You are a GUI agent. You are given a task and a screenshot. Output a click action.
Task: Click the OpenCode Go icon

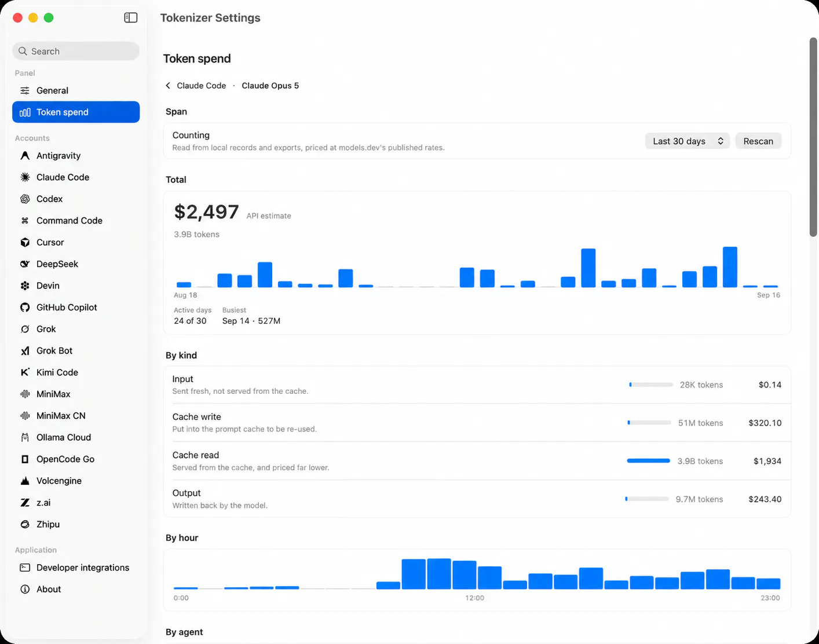(25, 459)
